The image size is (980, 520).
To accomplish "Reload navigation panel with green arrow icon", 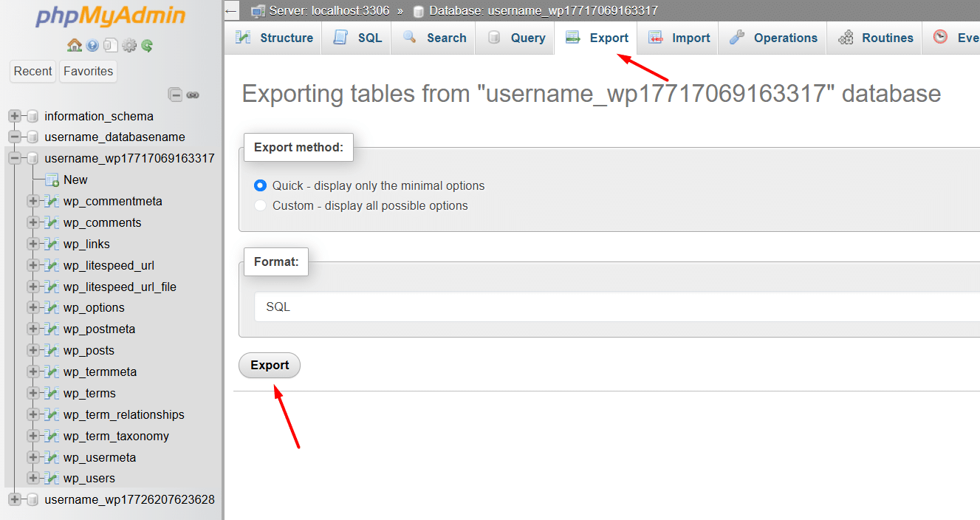I will [148, 46].
